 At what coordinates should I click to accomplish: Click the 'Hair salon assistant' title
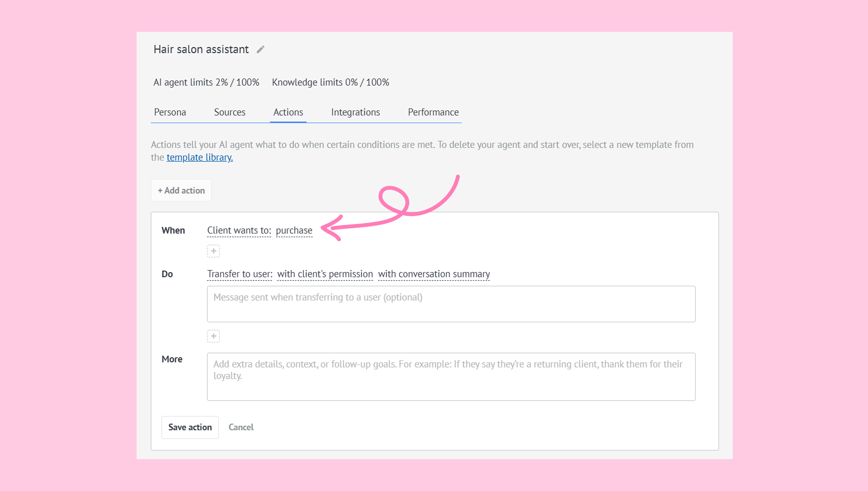pos(201,49)
